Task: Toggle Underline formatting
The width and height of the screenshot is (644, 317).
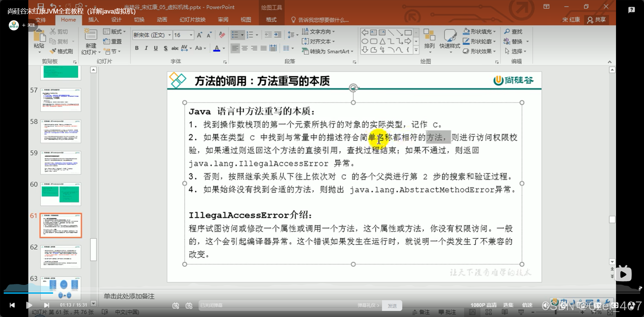Action: (x=156, y=48)
